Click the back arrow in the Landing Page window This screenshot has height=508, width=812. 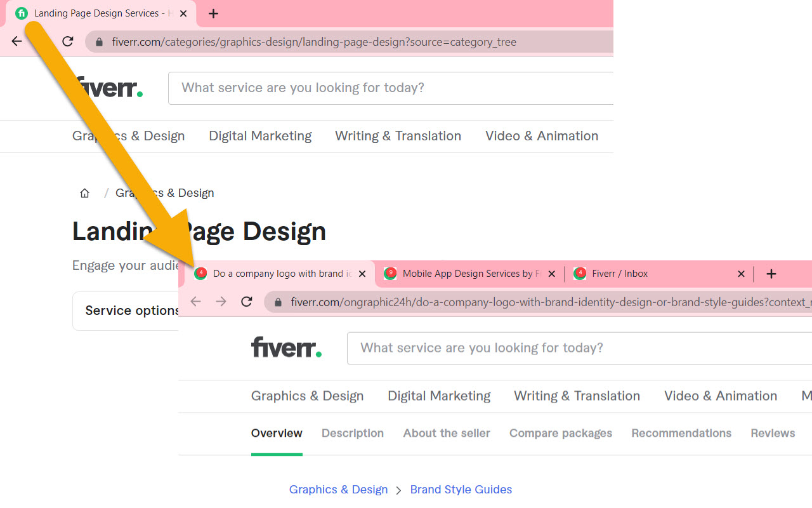point(16,41)
